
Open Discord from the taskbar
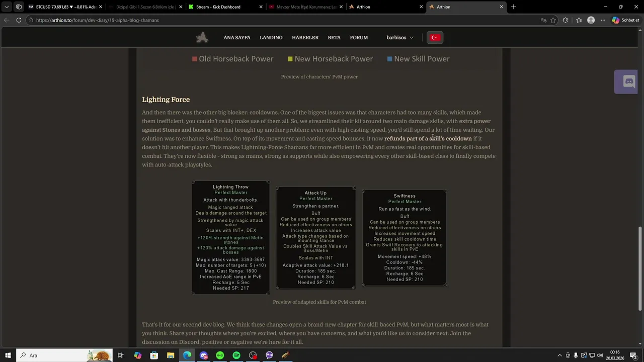pyautogui.click(x=204, y=355)
